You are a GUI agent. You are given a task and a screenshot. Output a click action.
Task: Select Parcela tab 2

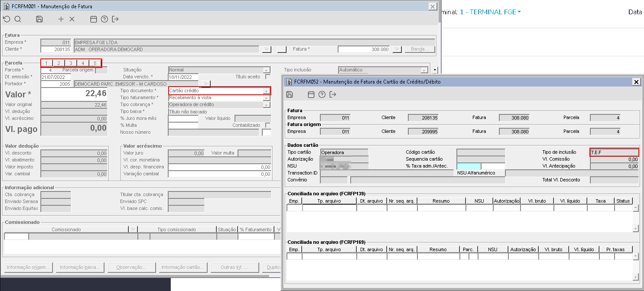(x=59, y=63)
